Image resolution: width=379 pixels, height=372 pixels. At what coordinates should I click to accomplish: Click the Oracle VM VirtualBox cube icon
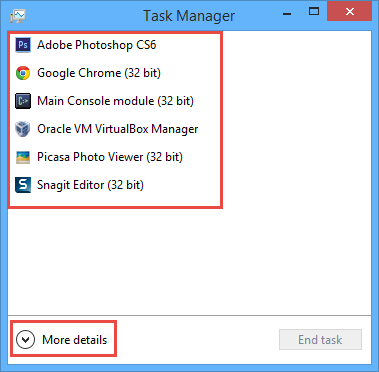(x=23, y=129)
